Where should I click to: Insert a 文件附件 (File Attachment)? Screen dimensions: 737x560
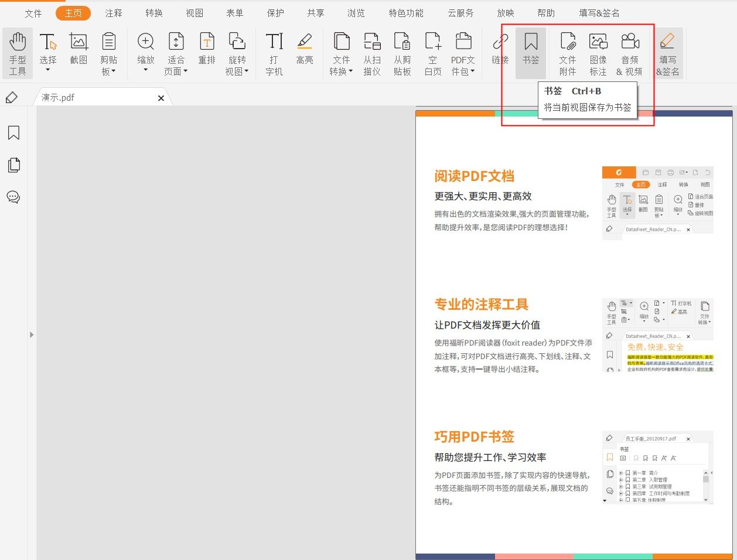coord(567,53)
